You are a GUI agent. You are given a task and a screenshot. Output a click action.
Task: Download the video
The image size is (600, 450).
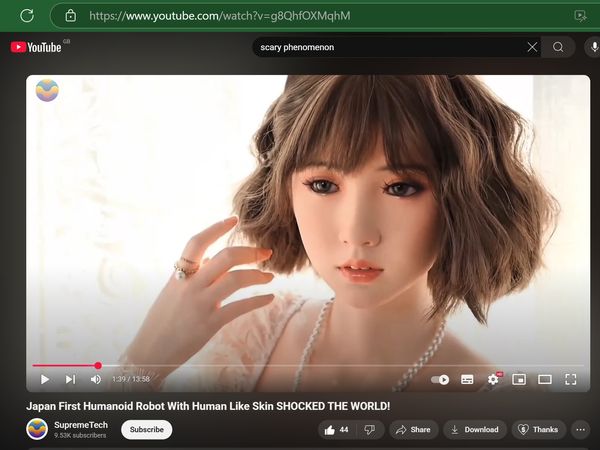tap(475, 430)
